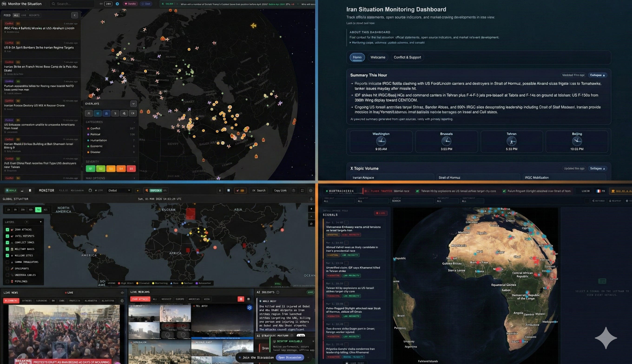632x364 pixels.
Task: Select Tel Aviv-area Mideast webcam filter tab
Action: (x=166, y=299)
